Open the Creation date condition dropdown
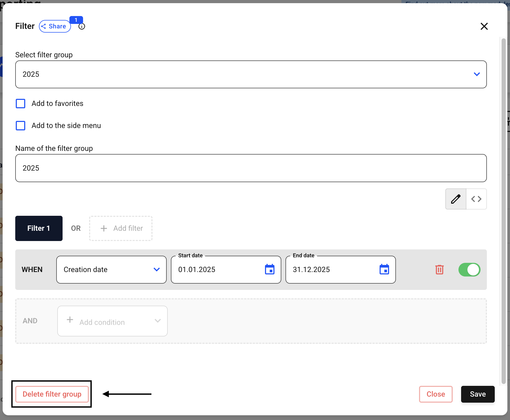Viewport: 510px width, 420px height. click(x=111, y=270)
